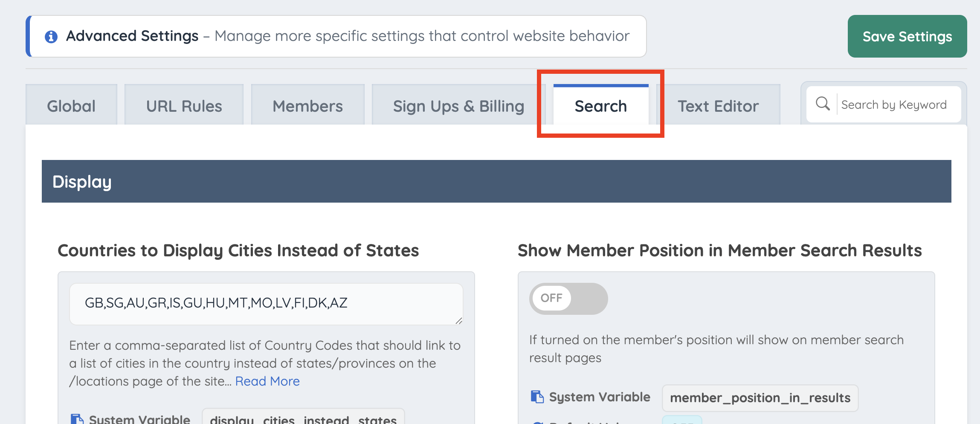Click System Variable copy icon for member_position_in_results

(537, 397)
